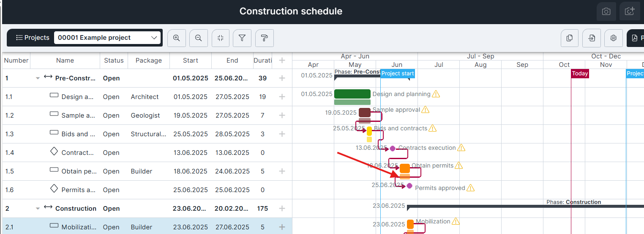Click the camera with plus icon
Image resolution: width=644 pixels, height=234 pixels.
[x=630, y=11]
